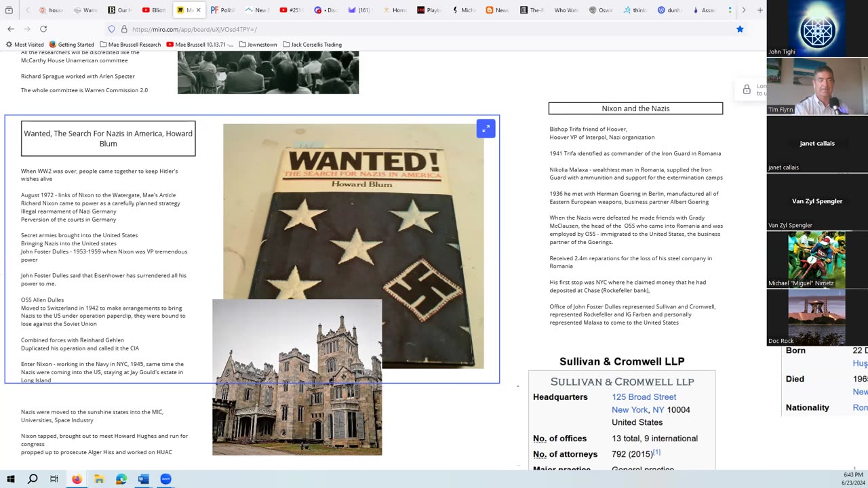This screenshot has height=488, width=868.
Task: Open the Most Visited bookmark
Action: pos(25,45)
